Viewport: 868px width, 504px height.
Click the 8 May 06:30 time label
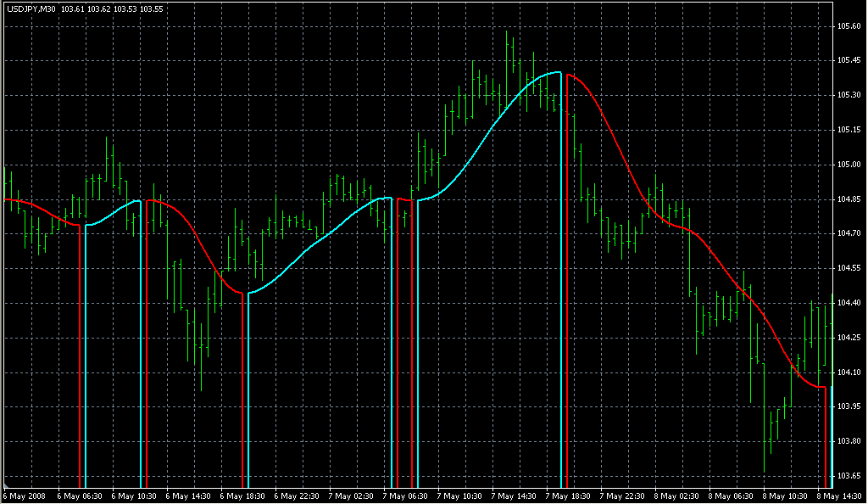[732, 496]
